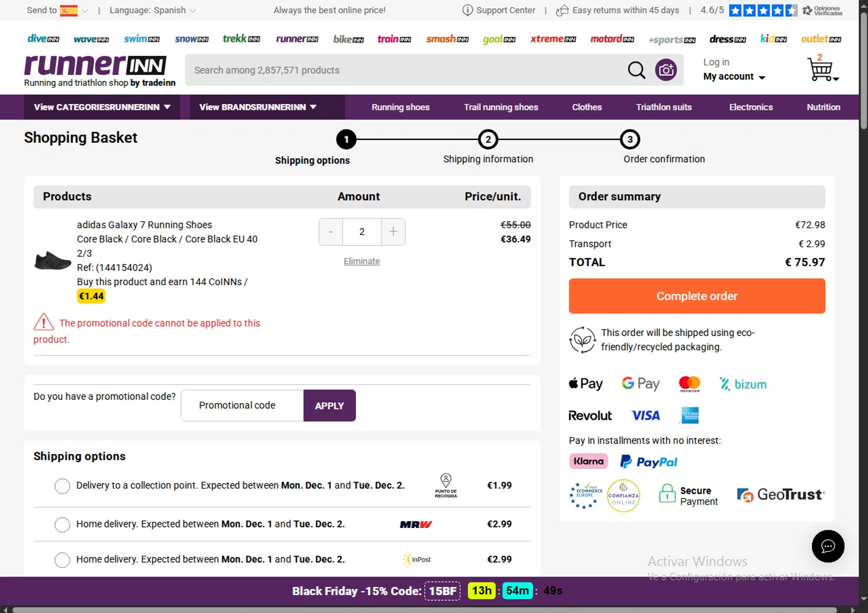Open the live chat bubble icon
Image resolution: width=868 pixels, height=613 pixels.
click(x=827, y=546)
